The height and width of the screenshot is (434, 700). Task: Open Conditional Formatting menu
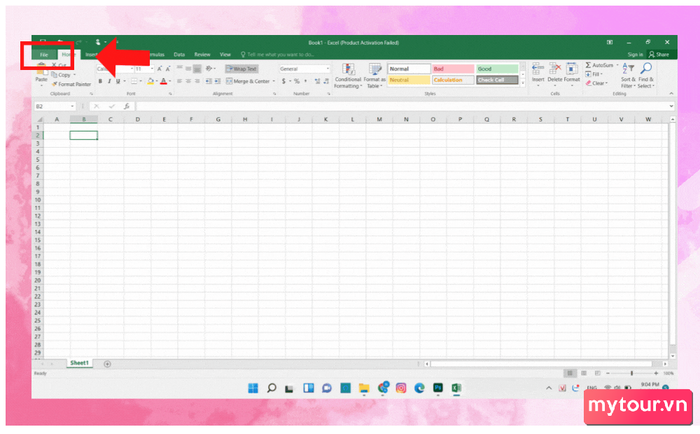(348, 75)
